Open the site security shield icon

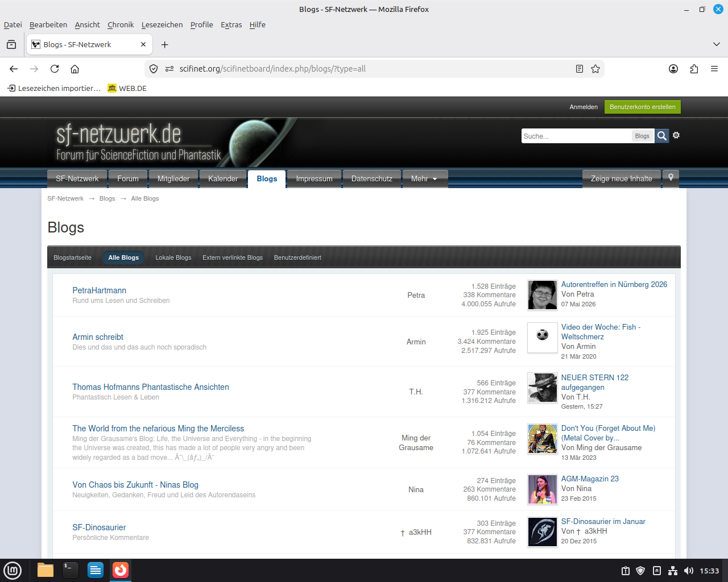pyautogui.click(x=154, y=69)
